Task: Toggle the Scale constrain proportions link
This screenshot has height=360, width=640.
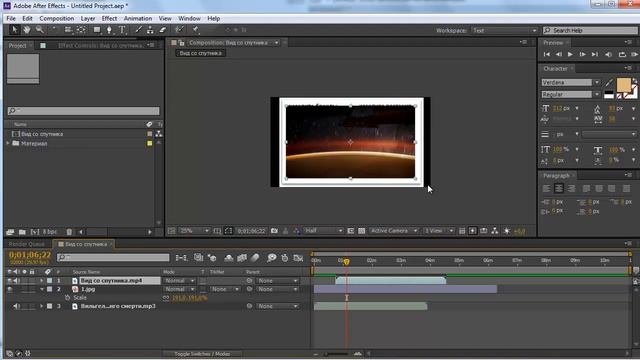Action: [x=166, y=298]
